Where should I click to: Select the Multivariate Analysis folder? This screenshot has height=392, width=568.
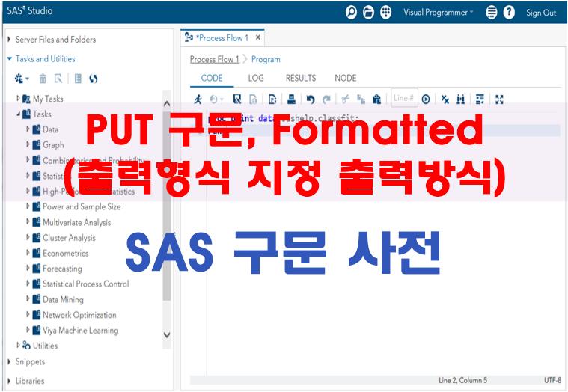coord(76,222)
